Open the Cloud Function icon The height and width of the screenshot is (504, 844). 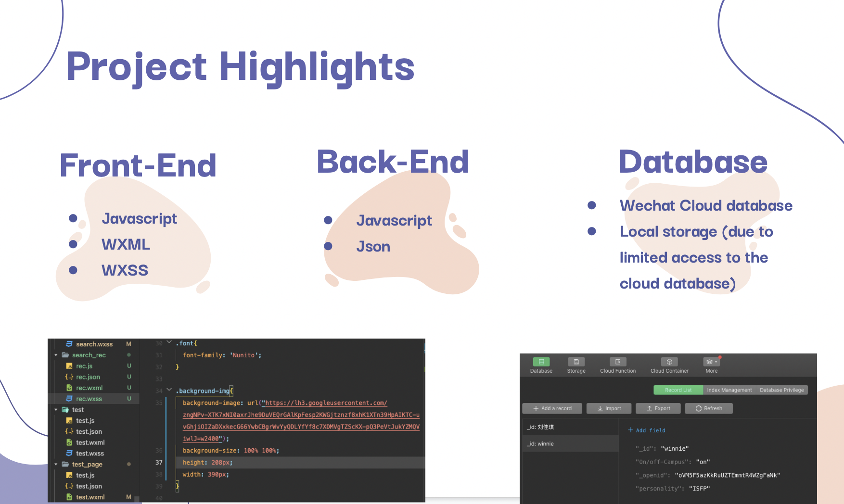point(618,362)
